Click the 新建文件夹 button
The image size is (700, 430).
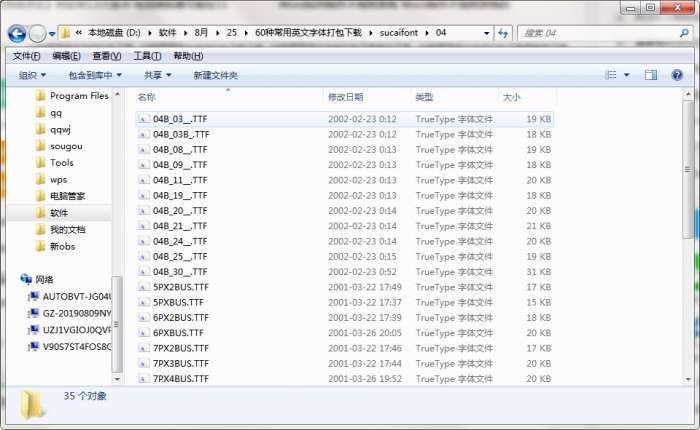(216, 75)
